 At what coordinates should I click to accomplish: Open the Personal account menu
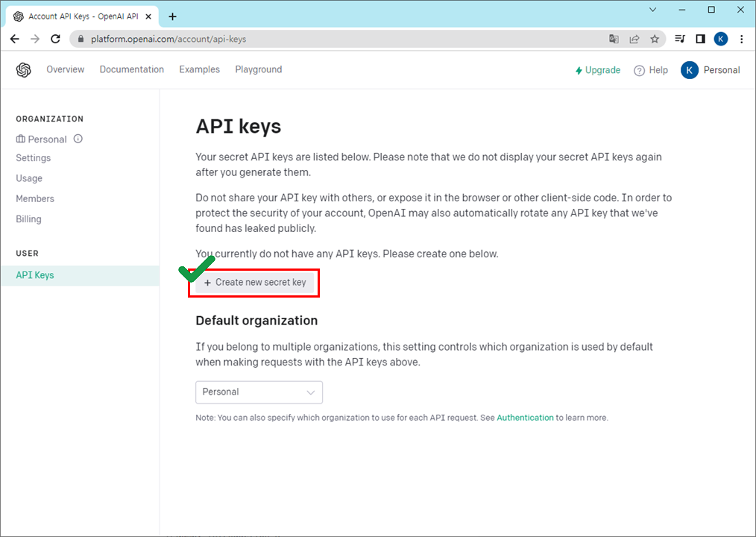[711, 70]
